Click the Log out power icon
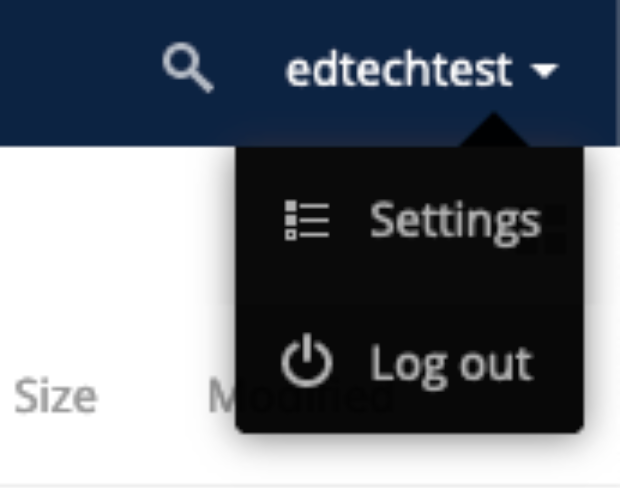624x498 pixels. [306, 361]
